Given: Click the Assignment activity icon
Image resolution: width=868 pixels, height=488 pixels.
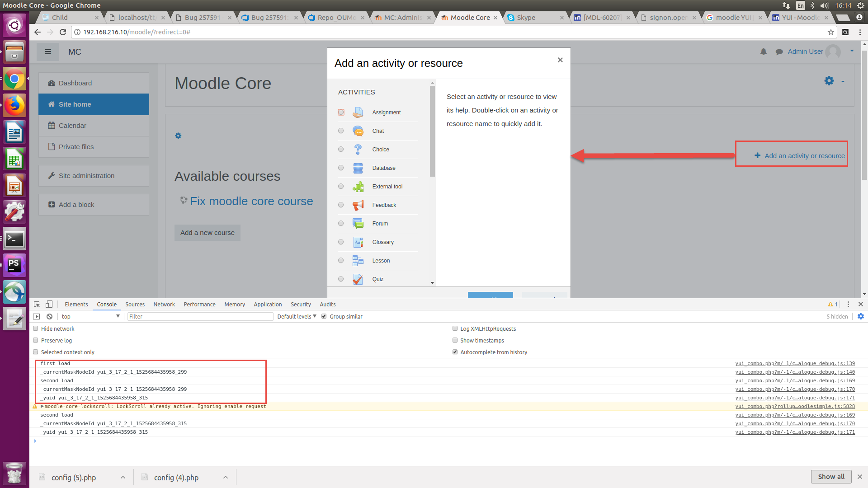Looking at the screenshot, I should point(358,112).
